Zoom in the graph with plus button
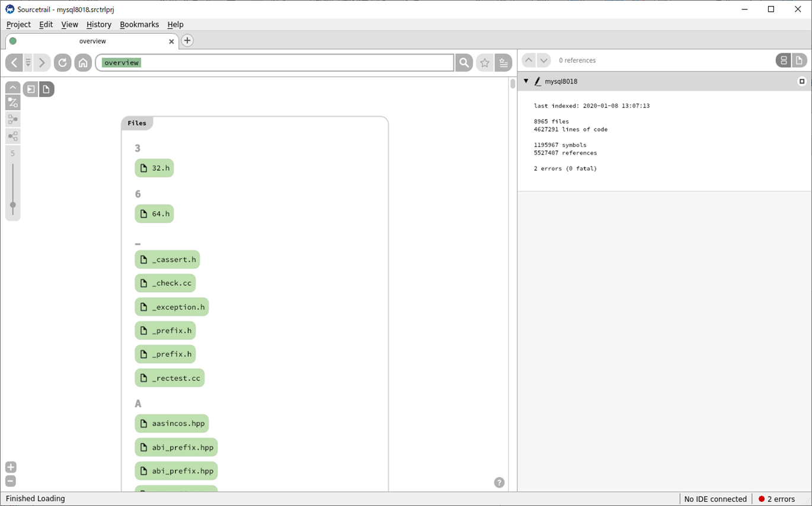The width and height of the screenshot is (812, 506). pos(11,467)
